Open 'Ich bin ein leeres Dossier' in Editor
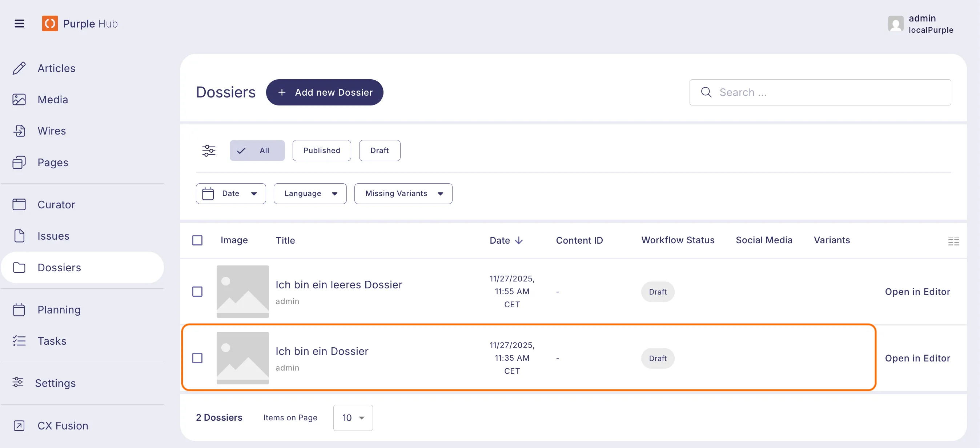This screenshot has width=980, height=448. point(917,292)
